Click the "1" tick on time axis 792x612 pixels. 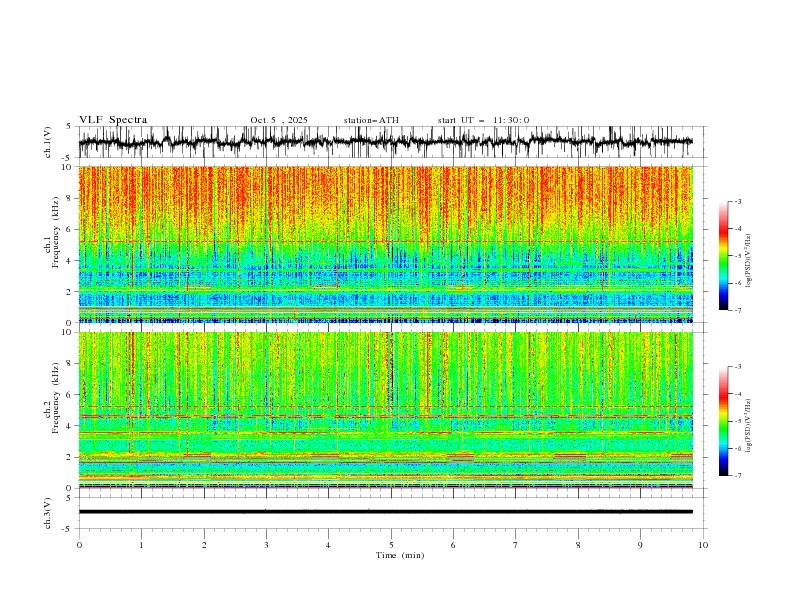pyautogui.click(x=142, y=545)
